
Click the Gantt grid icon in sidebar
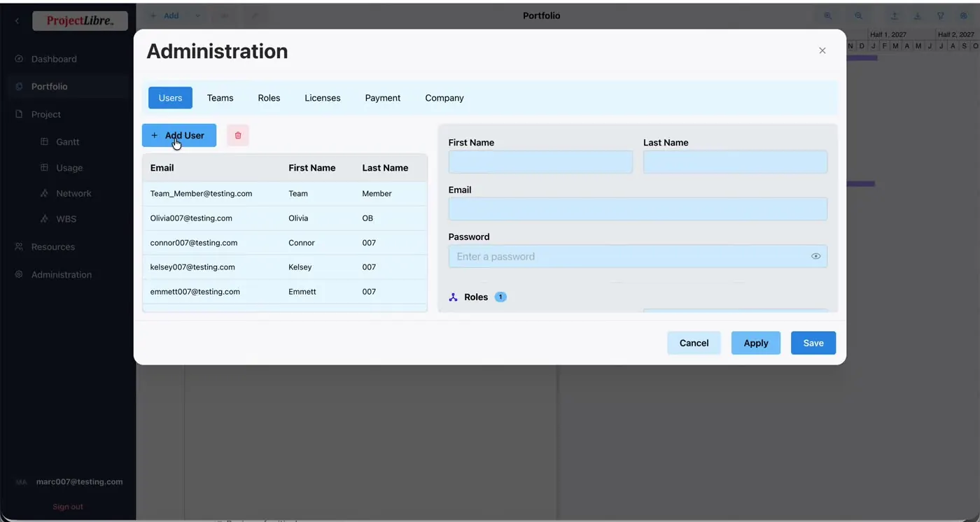point(44,141)
